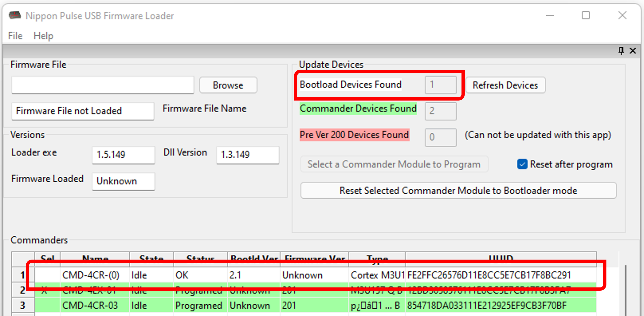
Task: Click the Loader exe version field 1.5.149
Action: coord(124,155)
